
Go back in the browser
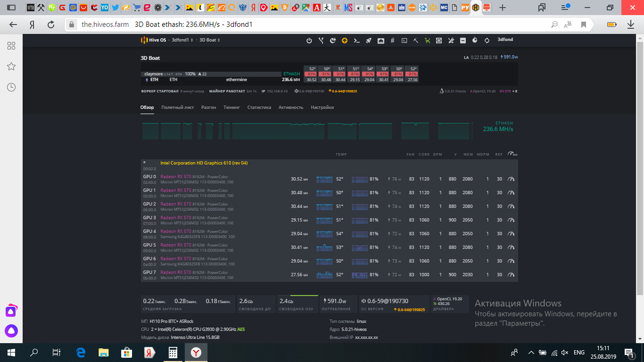click(13, 24)
